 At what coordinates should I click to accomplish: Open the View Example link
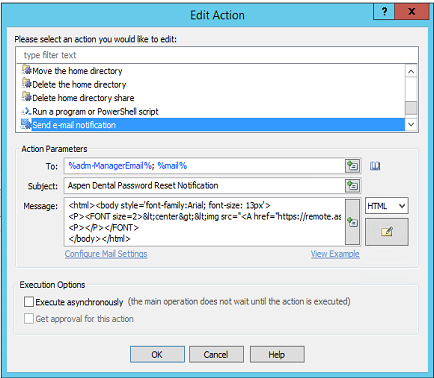(335, 254)
